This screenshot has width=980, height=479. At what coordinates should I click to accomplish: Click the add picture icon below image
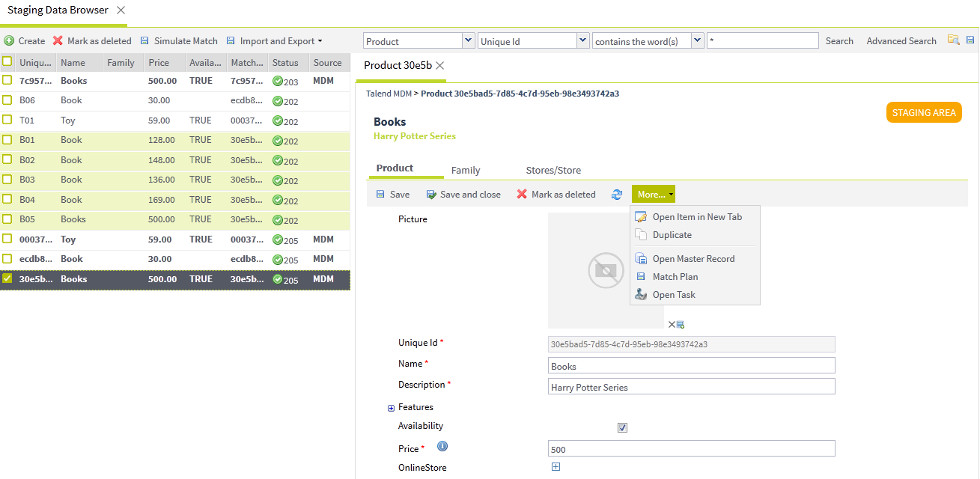(681, 325)
